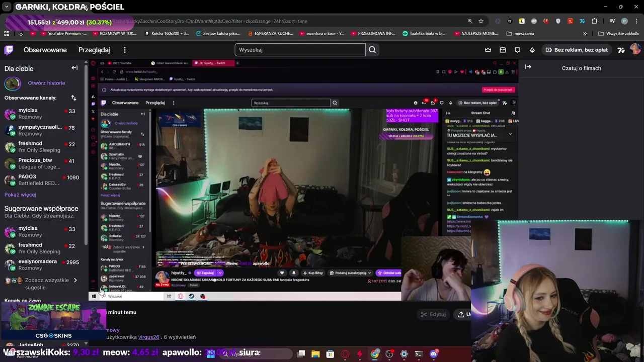Click the 7TV browser extension icon
The height and width of the screenshot is (362, 644).
[x=582, y=21]
